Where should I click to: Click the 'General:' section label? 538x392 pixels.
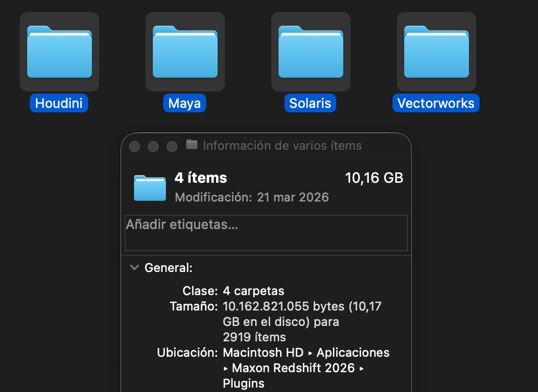[169, 268]
